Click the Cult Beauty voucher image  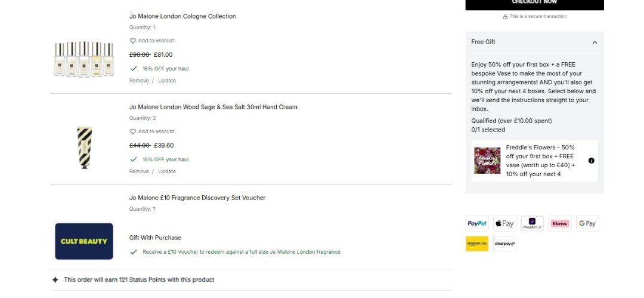click(84, 241)
